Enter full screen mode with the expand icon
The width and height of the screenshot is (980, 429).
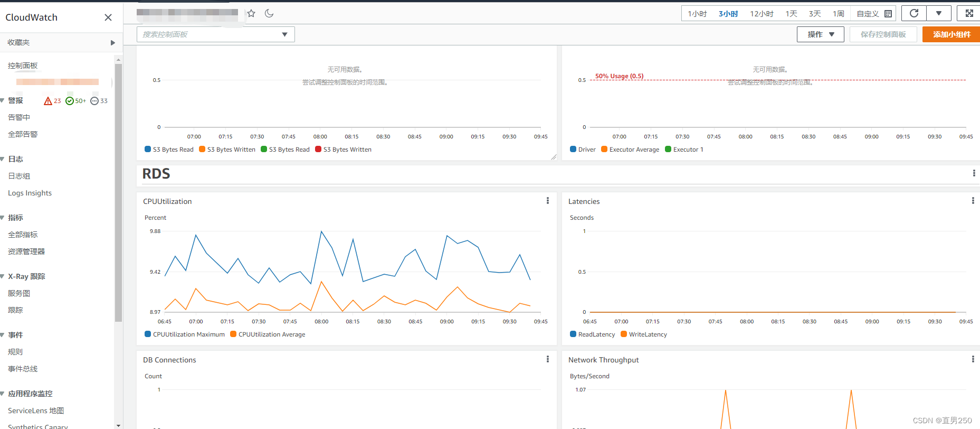coord(969,13)
